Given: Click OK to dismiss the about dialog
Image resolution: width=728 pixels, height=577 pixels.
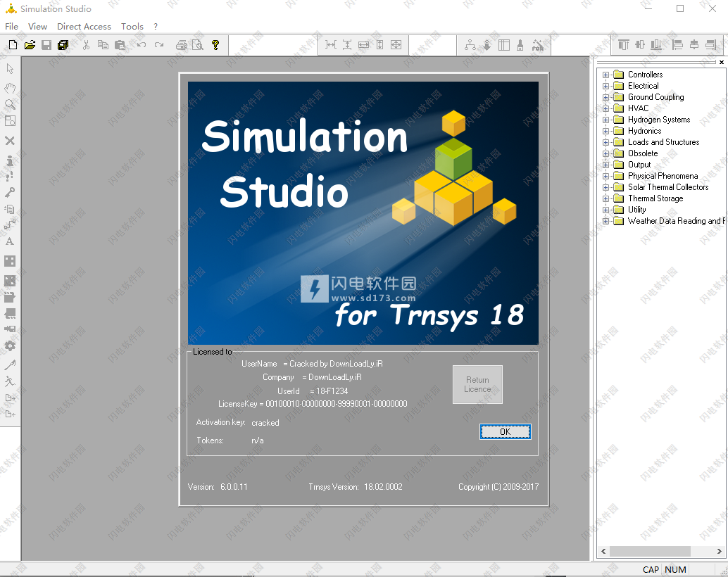Looking at the screenshot, I should [505, 432].
